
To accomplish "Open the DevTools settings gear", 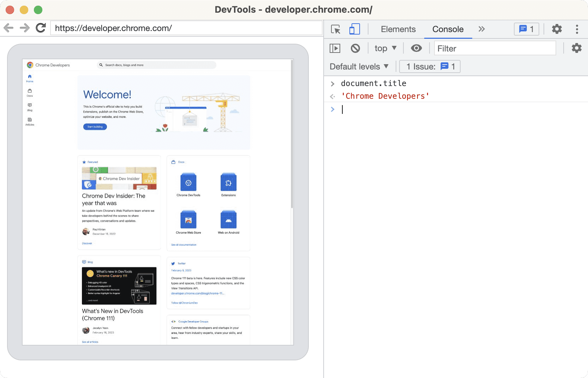I will click(x=557, y=29).
